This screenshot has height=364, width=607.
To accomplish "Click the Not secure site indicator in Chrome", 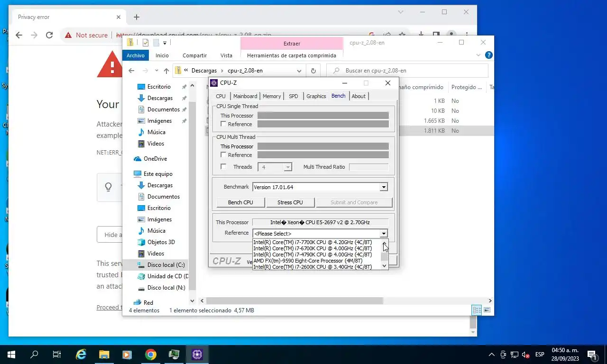I will [86, 35].
